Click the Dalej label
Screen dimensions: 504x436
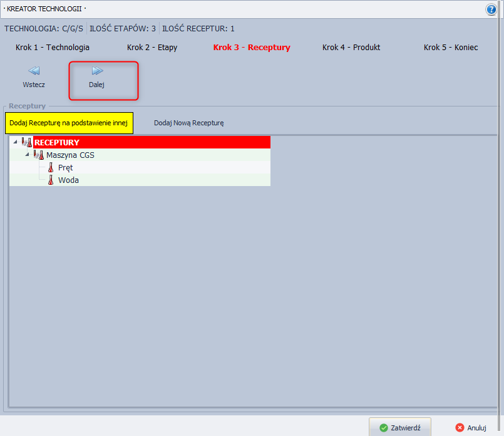point(96,85)
